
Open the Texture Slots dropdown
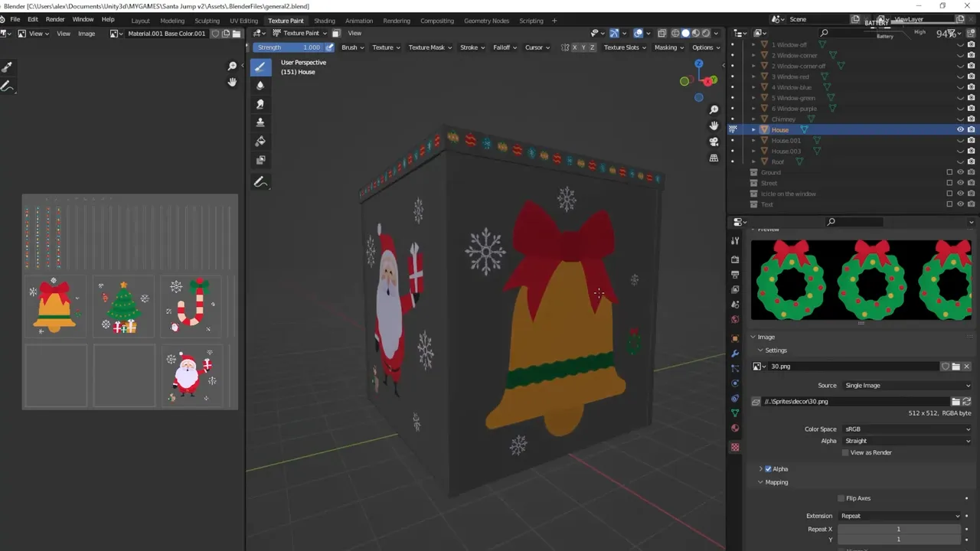[x=625, y=47]
